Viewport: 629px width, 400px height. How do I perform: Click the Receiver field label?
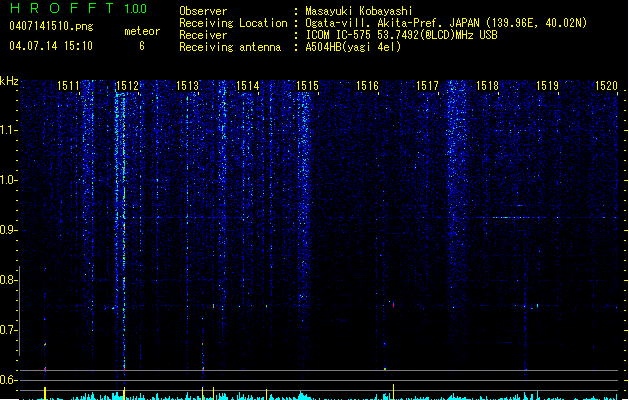[x=203, y=35]
